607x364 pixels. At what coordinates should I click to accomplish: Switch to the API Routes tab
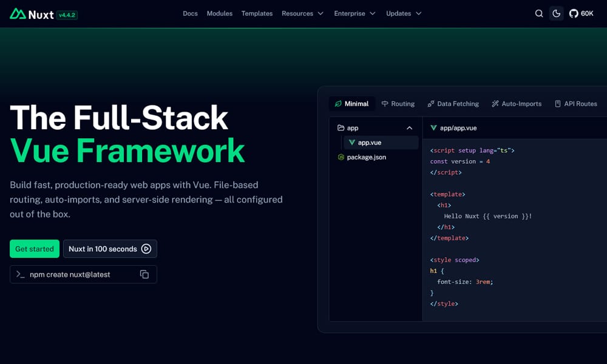[x=576, y=104]
